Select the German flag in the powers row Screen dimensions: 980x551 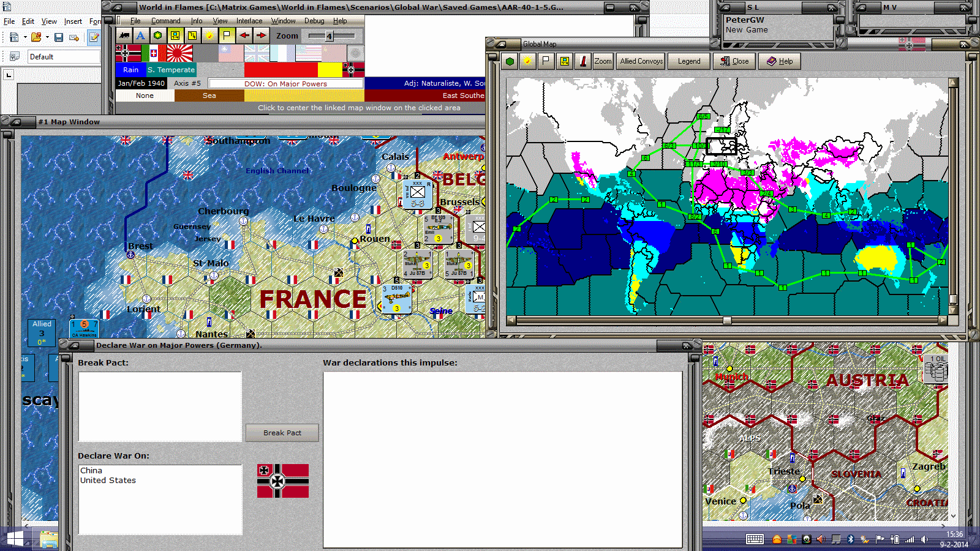click(128, 53)
